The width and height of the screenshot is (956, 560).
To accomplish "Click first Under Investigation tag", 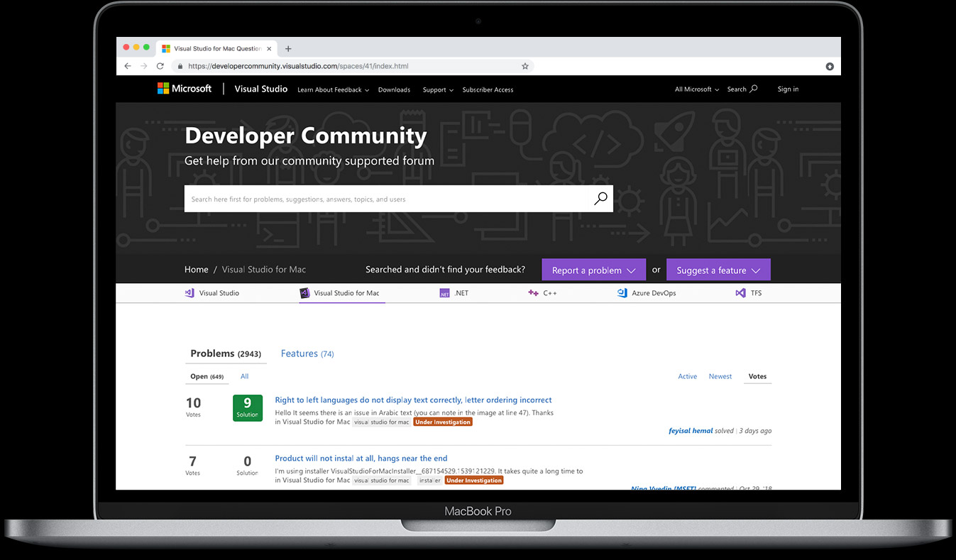I will tap(443, 422).
